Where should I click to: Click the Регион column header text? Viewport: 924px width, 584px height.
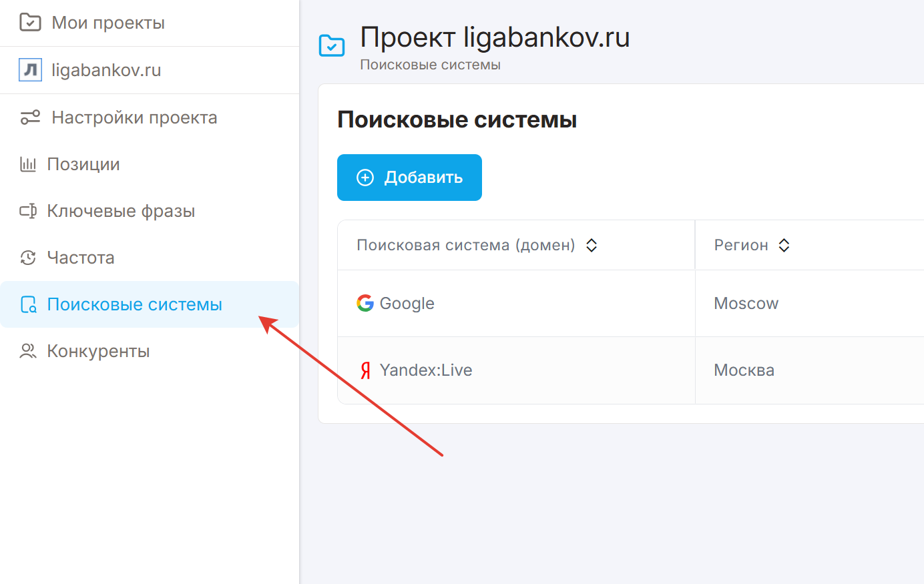[x=741, y=245]
